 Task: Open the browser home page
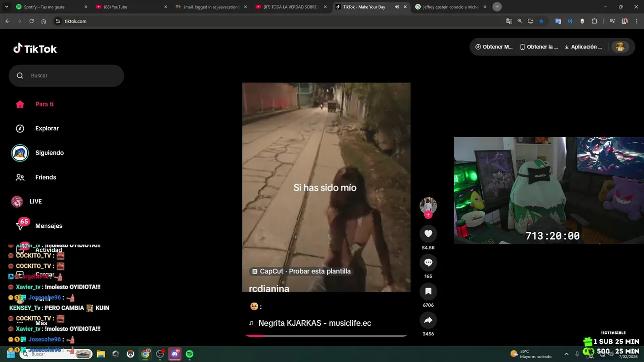coord(43,21)
